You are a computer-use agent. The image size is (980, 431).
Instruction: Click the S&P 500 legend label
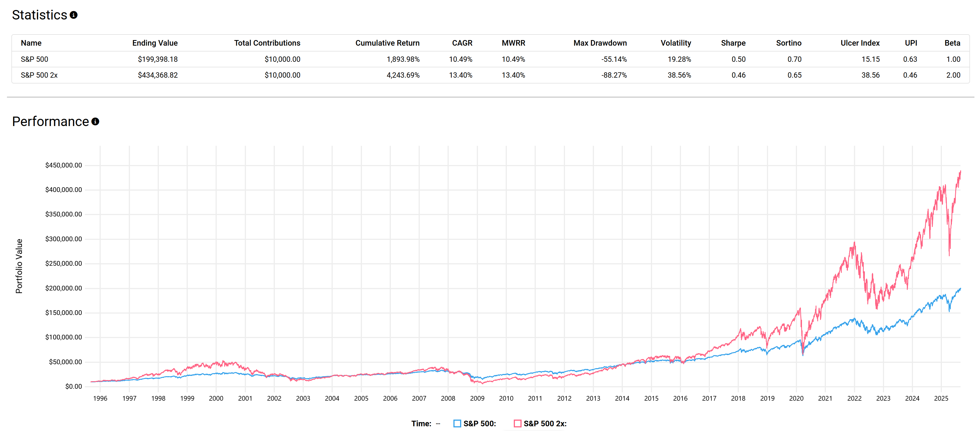pos(479,423)
